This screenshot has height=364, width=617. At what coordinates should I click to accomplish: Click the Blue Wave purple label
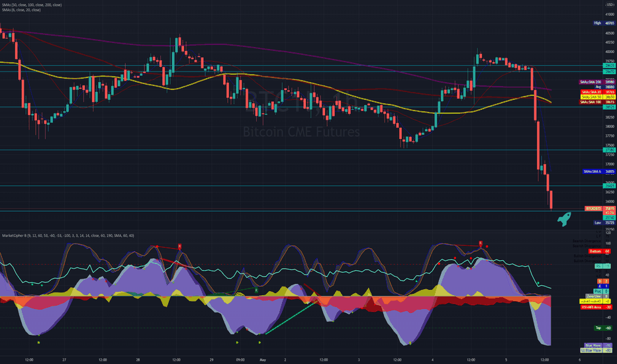coord(598,345)
